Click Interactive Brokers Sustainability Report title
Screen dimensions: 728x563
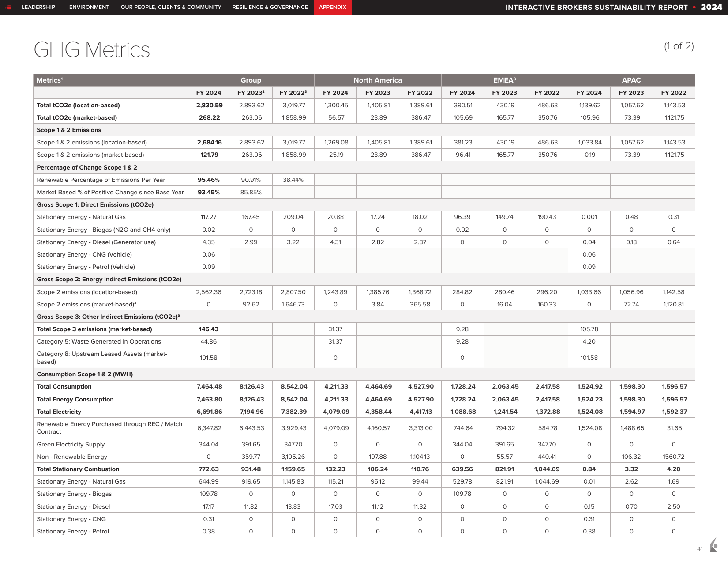click(597, 7)
